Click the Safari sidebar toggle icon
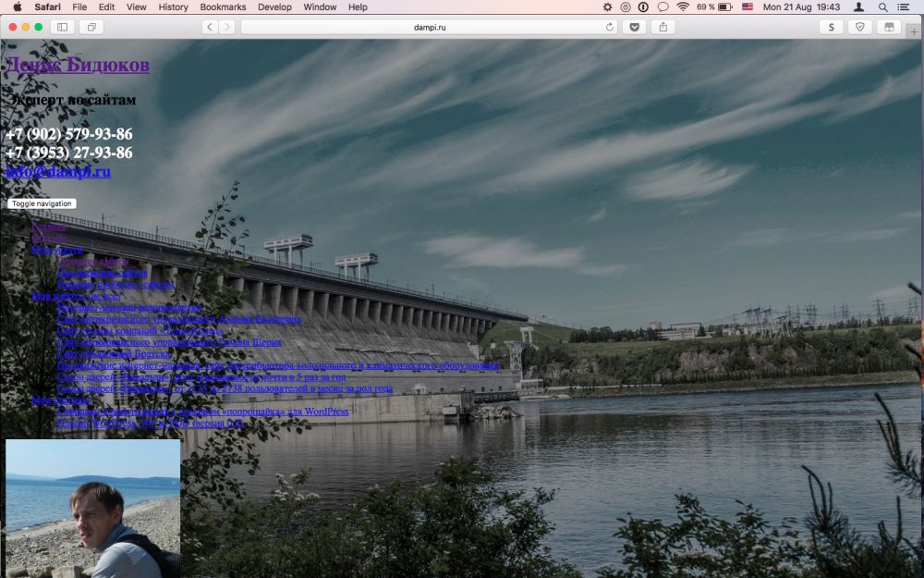This screenshot has width=924, height=578. click(x=63, y=27)
